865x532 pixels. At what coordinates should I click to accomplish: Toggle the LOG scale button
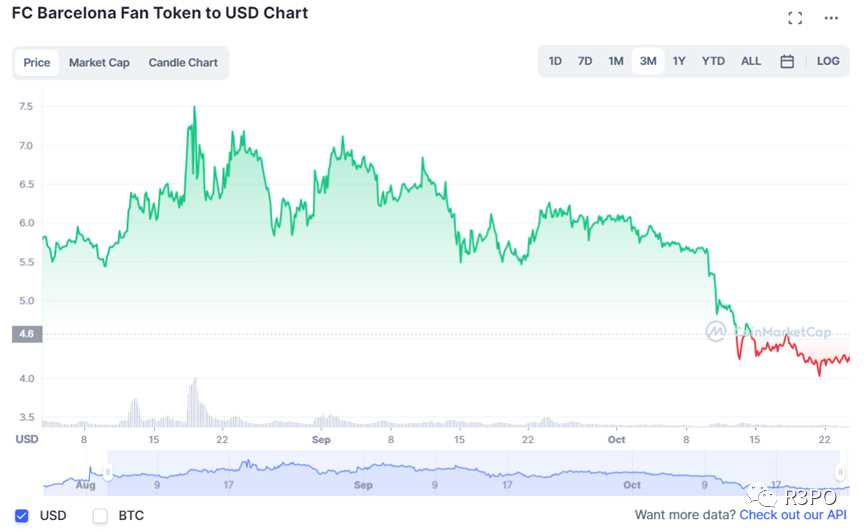coord(828,61)
